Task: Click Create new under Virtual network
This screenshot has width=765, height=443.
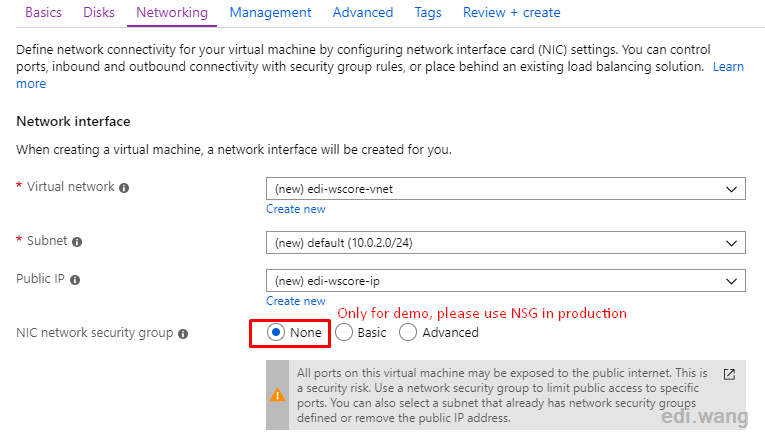Action: click(x=296, y=209)
